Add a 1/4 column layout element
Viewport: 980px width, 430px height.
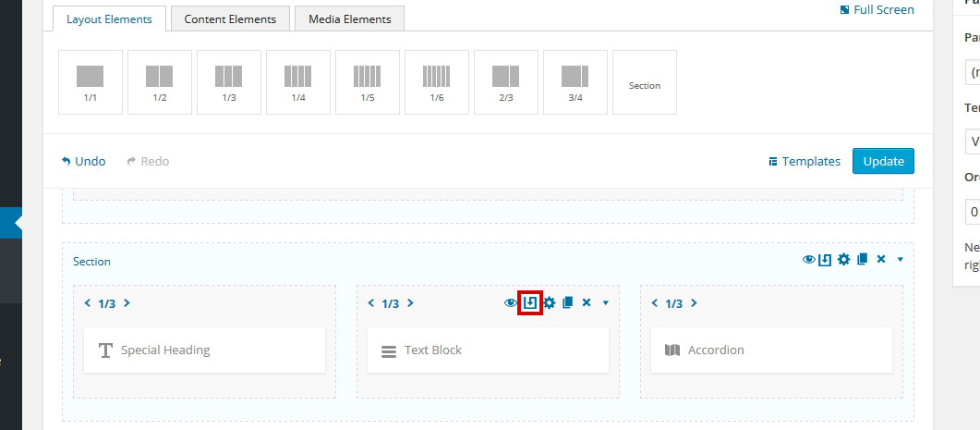click(x=298, y=82)
